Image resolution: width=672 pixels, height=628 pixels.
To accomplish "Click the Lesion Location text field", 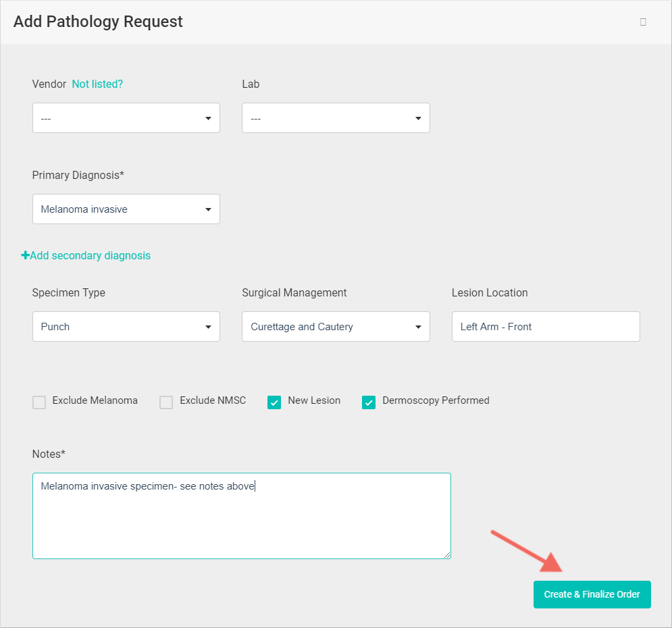I will [x=546, y=327].
